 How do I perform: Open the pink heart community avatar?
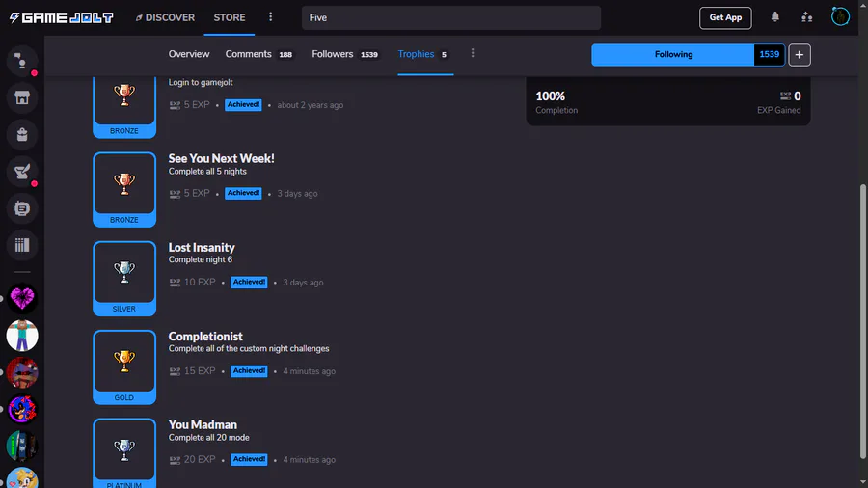[x=22, y=299]
